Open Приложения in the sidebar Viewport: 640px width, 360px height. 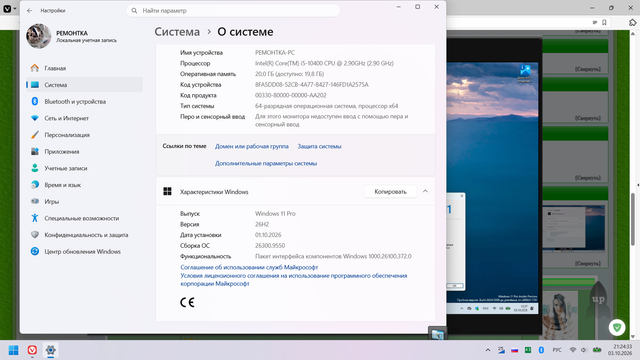click(x=84, y=151)
